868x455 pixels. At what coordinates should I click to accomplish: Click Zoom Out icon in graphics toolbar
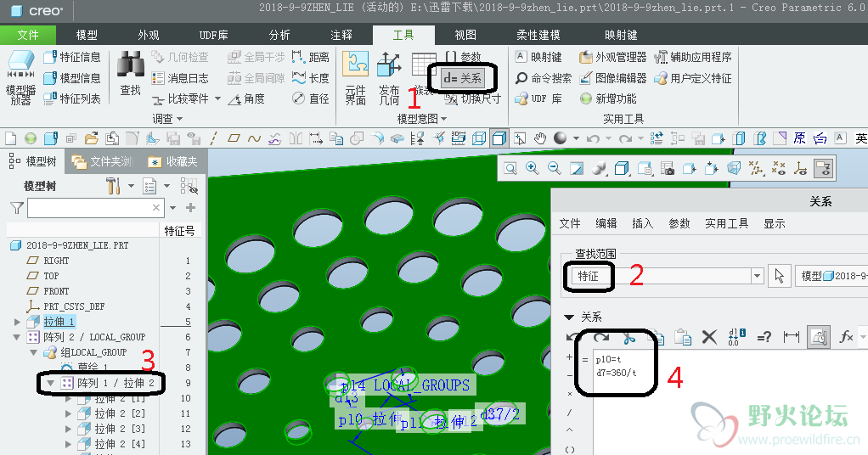(554, 168)
